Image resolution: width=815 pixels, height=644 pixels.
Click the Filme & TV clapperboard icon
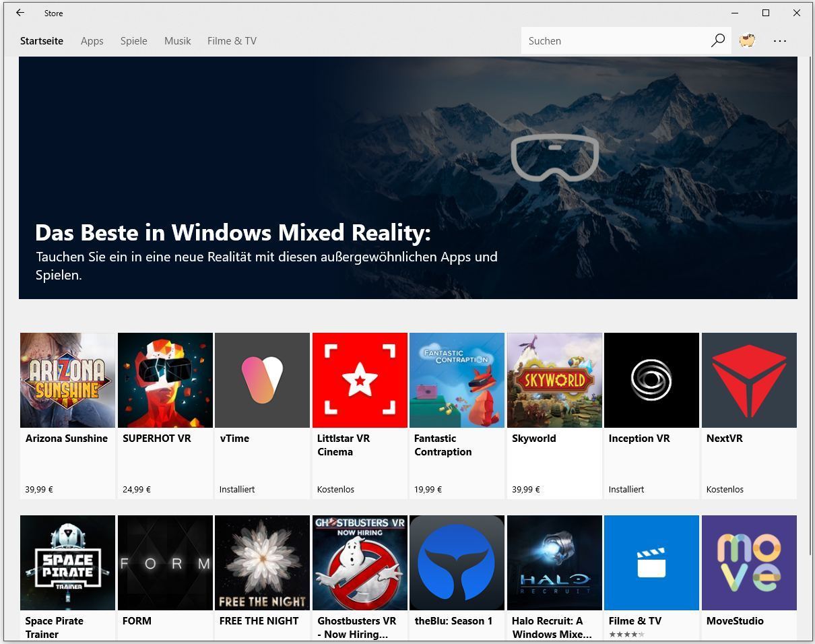click(651, 562)
